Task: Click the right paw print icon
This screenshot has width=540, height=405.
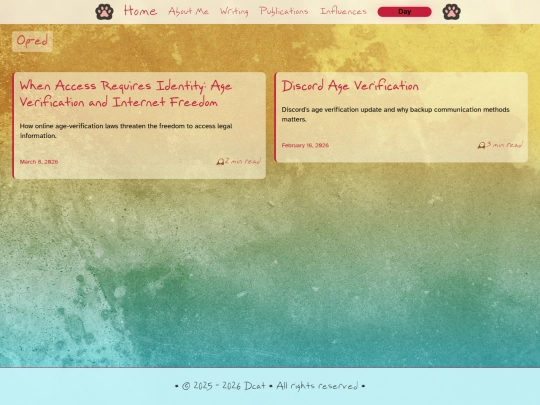Action: click(451, 12)
